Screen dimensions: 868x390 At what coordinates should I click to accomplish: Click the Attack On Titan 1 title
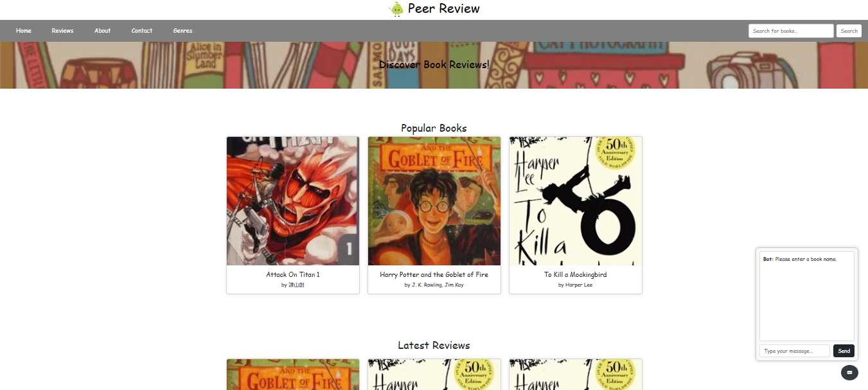[293, 274]
